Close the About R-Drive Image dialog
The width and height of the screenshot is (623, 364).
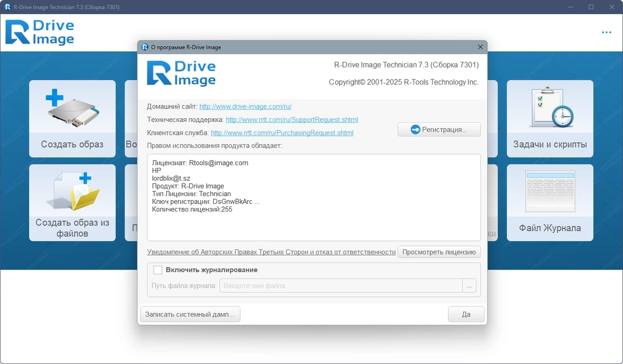tap(480, 47)
